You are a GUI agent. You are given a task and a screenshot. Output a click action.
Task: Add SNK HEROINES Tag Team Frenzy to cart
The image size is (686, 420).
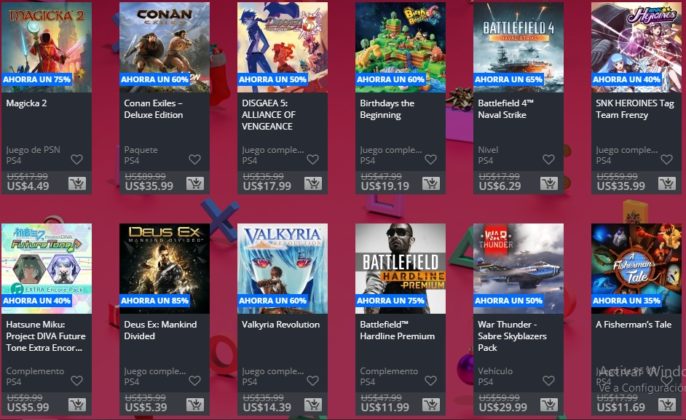667,183
